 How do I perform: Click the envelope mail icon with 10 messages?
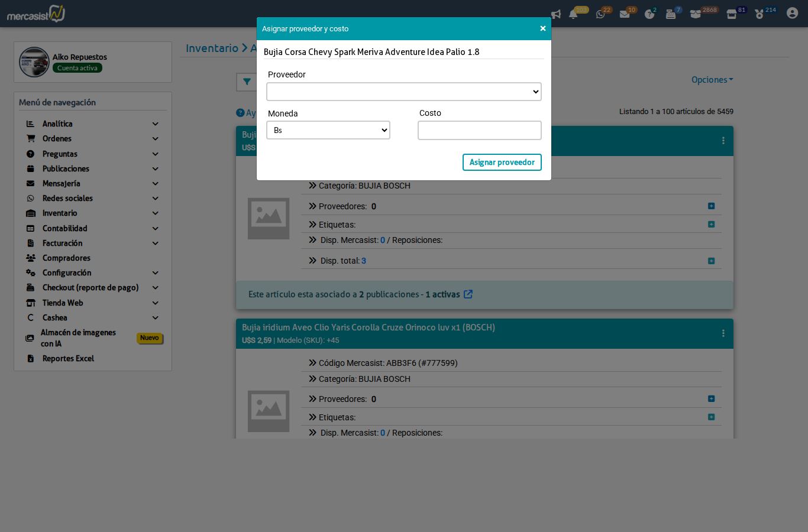pos(625,13)
